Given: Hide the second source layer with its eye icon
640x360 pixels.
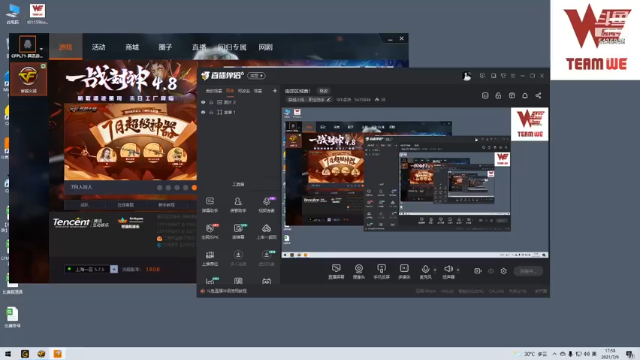Looking at the screenshot, I should (203, 112).
